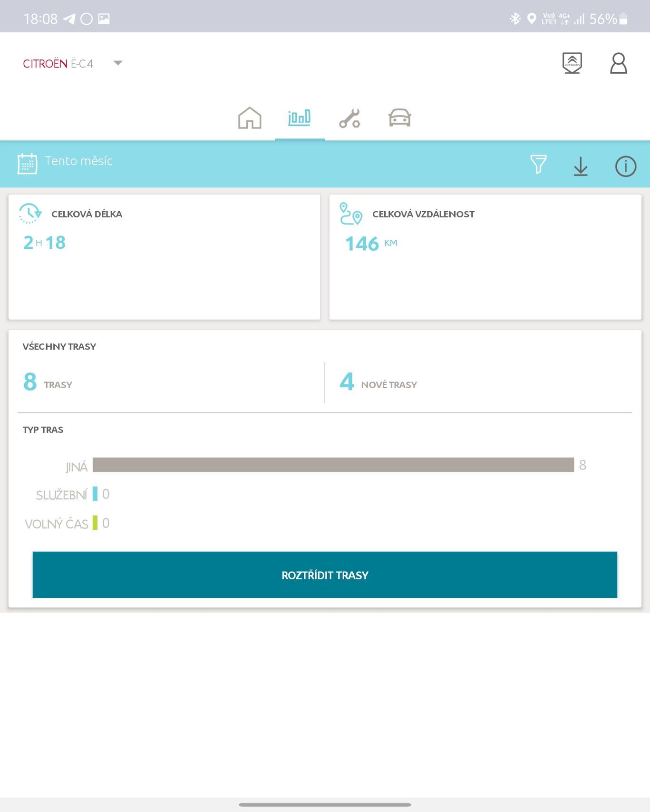This screenshot has width=650, height=812.
Task: Tap the 8 Trasy total count
Action: click(x=48, y=382)
